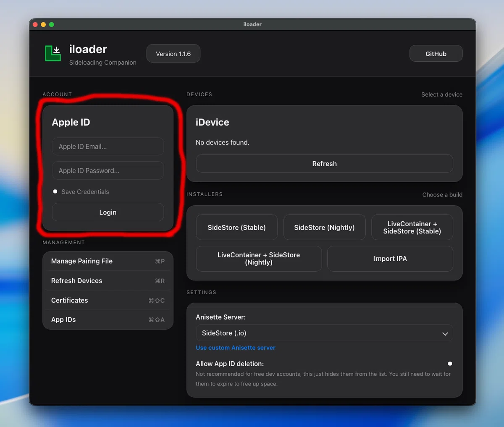The width and height of the screenshot is (504, 427).
Task: Click the iloader window title text
Action: pos(252,24)
